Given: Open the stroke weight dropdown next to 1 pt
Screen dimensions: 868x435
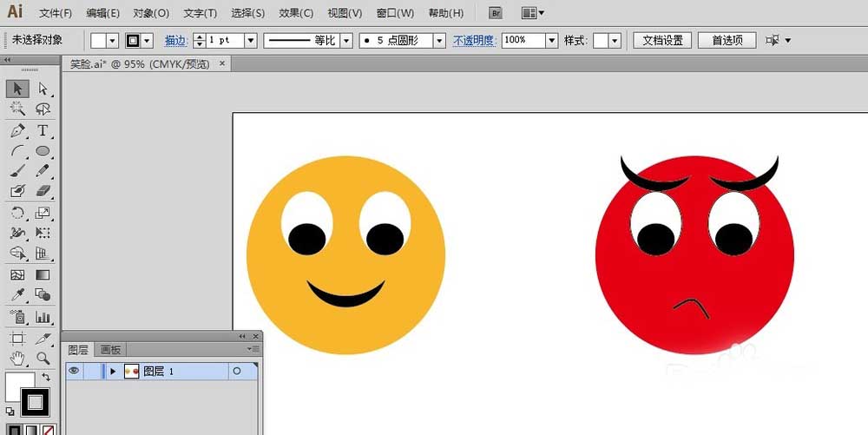Looking at the screenshot, I should pyautogui.click(x=251, y=41).
